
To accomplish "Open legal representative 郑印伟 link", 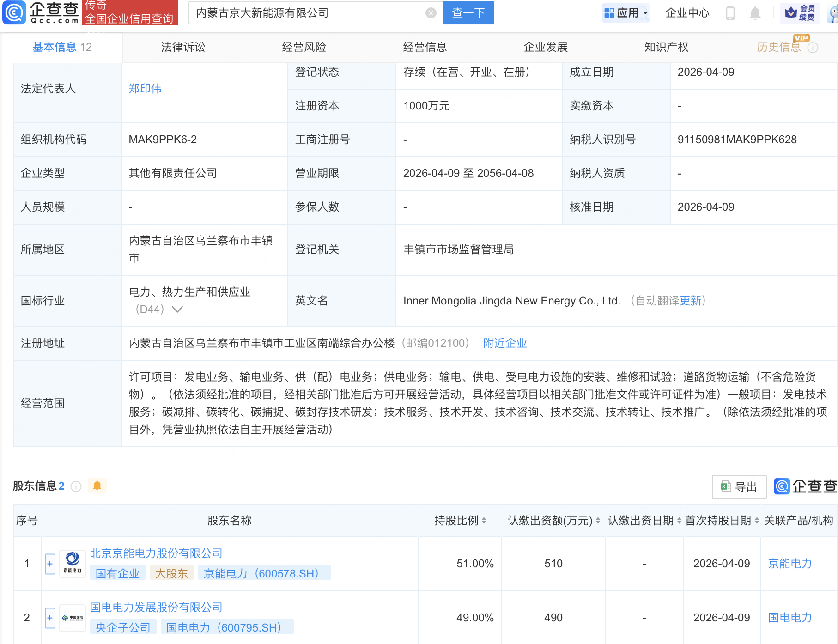I will coord(145,89).
